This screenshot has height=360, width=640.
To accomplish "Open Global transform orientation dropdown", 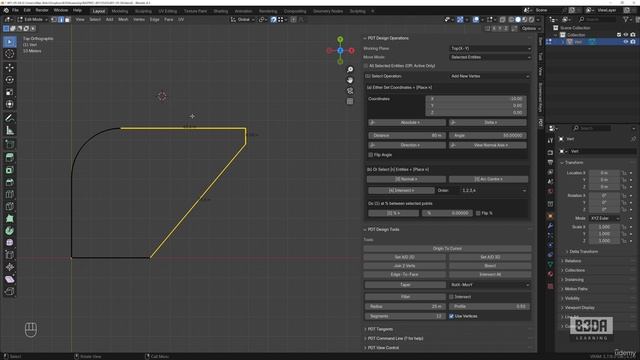I will pos(243,20).
